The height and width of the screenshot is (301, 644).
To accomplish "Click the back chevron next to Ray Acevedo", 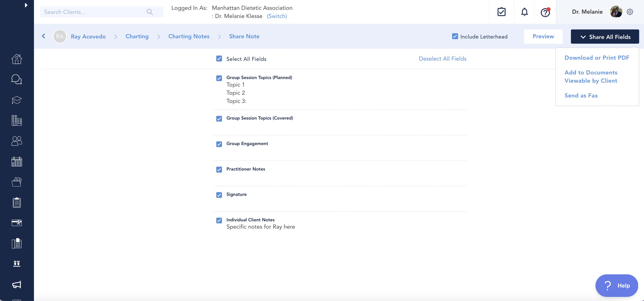I will 44,36.
